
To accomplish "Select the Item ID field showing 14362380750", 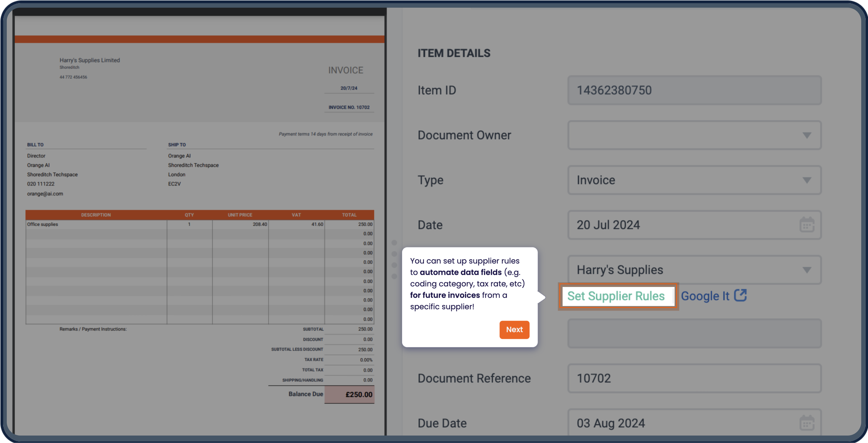I will click(x=694, y=90).
